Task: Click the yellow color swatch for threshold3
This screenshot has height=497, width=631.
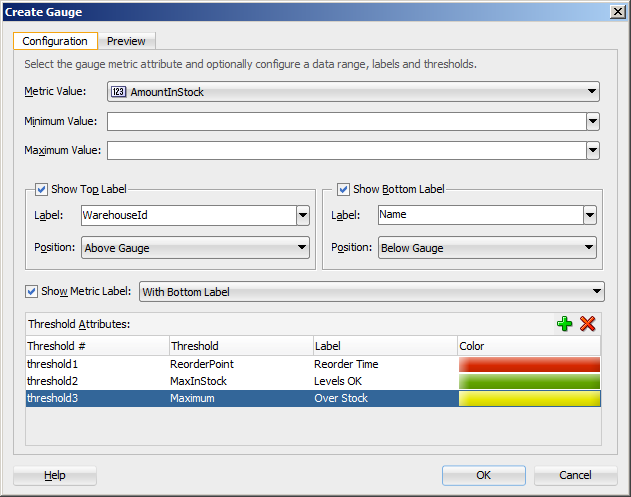Action: [529, 398]
